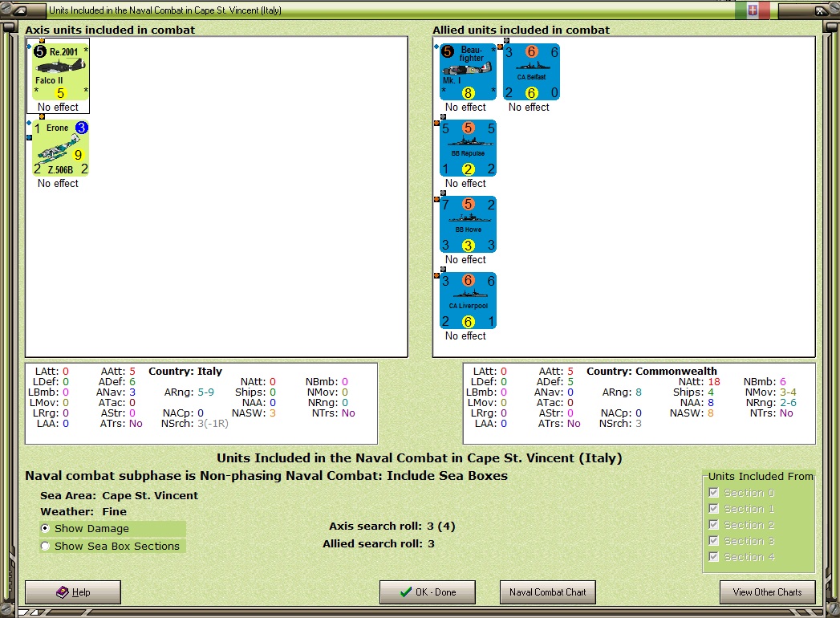This screenshot has width=840, height=618.
Task: Toggle the Section 3 checkbox
Action: coord(713,541)
